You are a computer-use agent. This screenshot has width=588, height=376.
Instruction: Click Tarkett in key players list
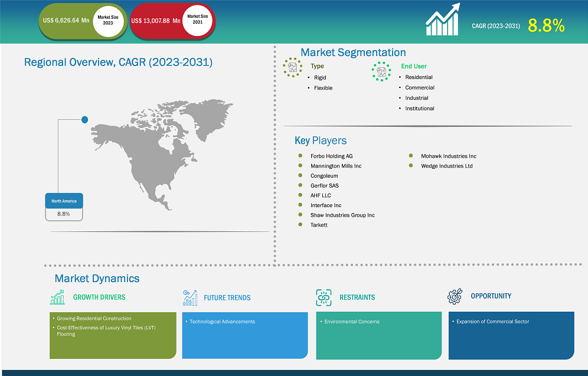pos(319,225)
